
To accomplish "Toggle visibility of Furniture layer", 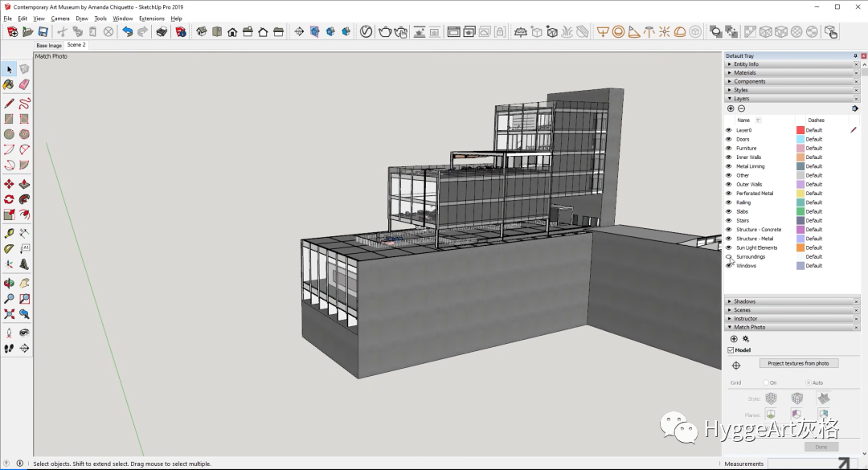I will [x=728, y=148].
